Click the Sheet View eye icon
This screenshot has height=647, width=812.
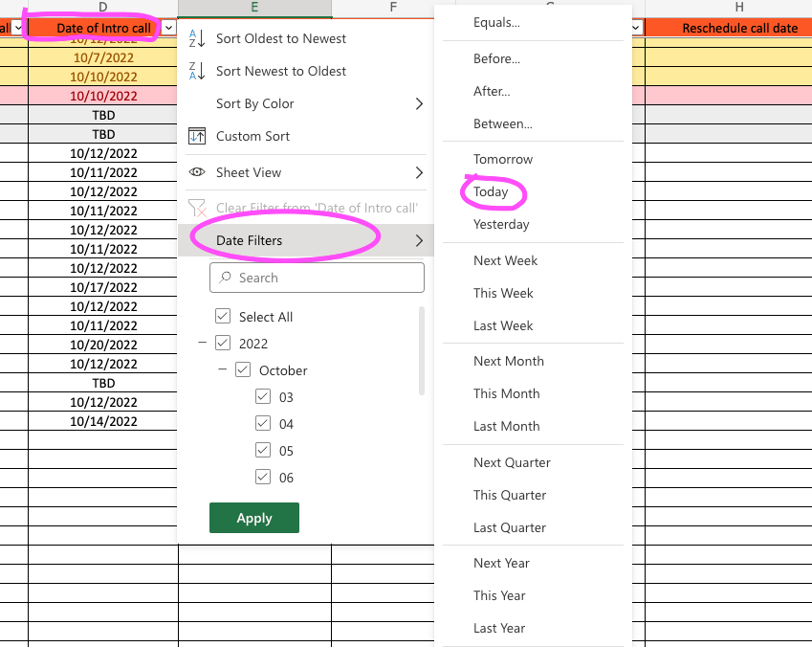pos(197,172)
